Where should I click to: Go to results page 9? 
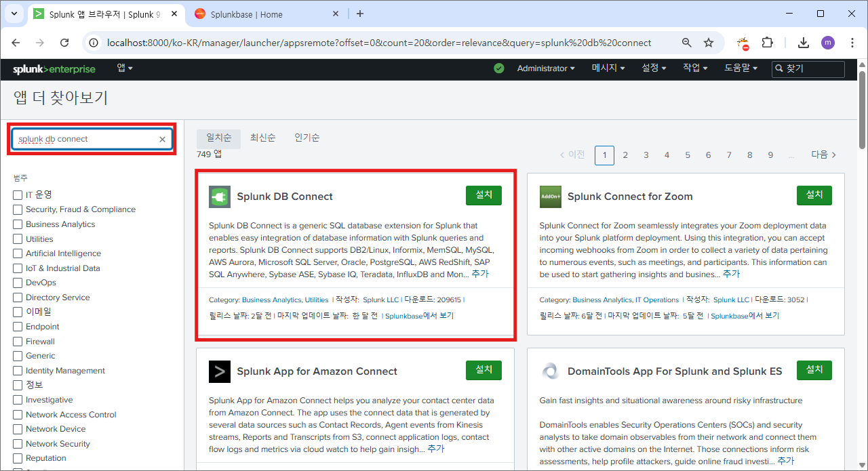point(770,155)
